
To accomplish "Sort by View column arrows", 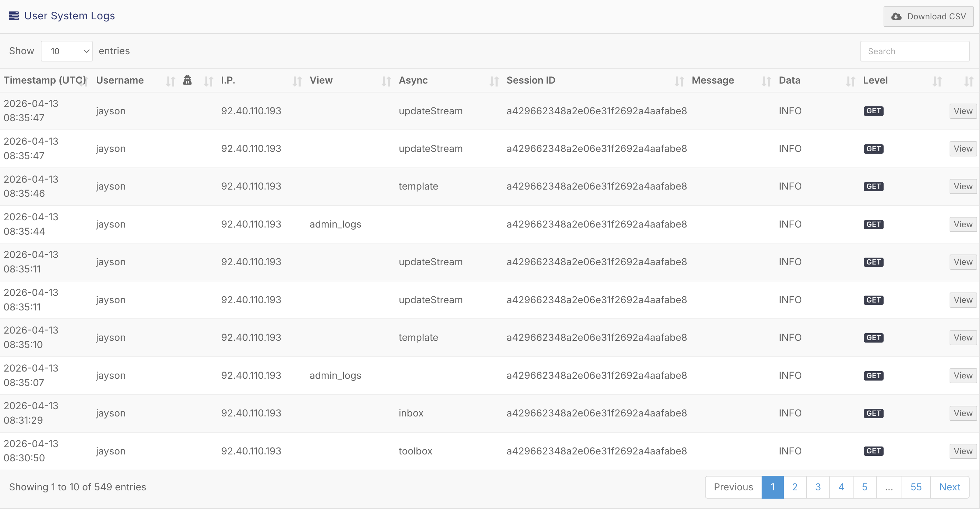I will click(x=386, y=81).
